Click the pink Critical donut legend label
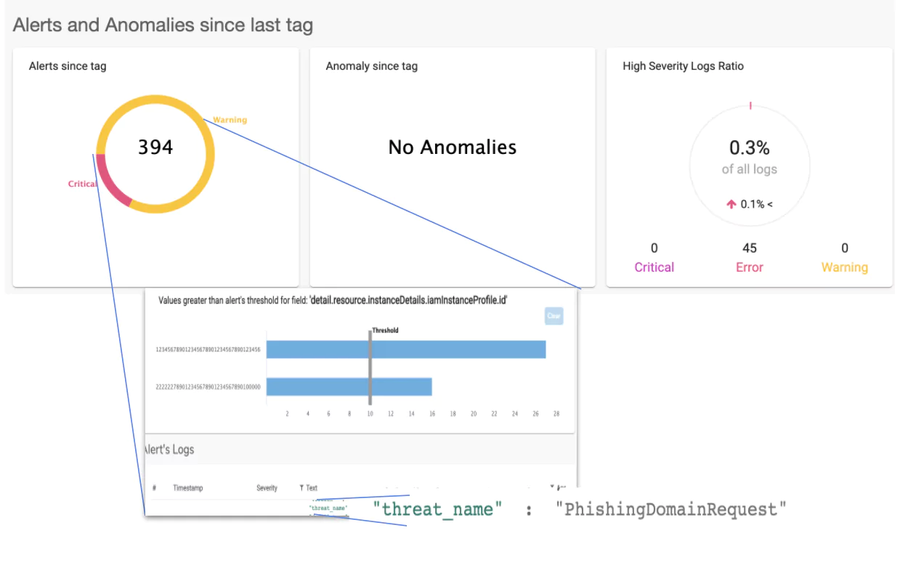The height and width of the screenshot is (565, 924). click(x=82, y=184)
